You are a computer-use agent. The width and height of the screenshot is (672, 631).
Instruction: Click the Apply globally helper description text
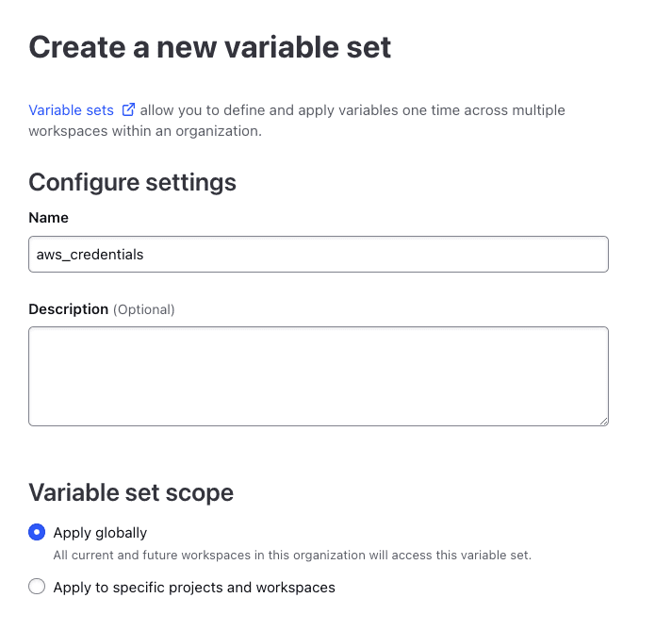click(292, 556)
